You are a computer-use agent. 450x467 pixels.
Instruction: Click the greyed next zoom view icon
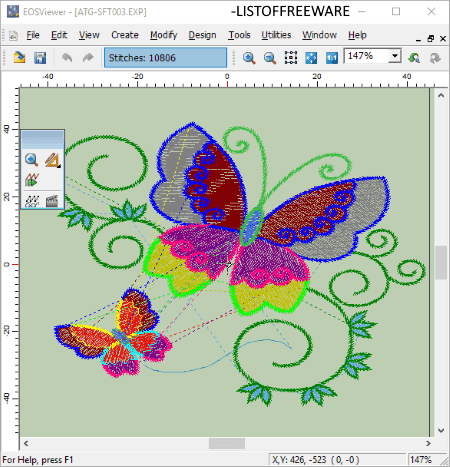tap(435, 58)
